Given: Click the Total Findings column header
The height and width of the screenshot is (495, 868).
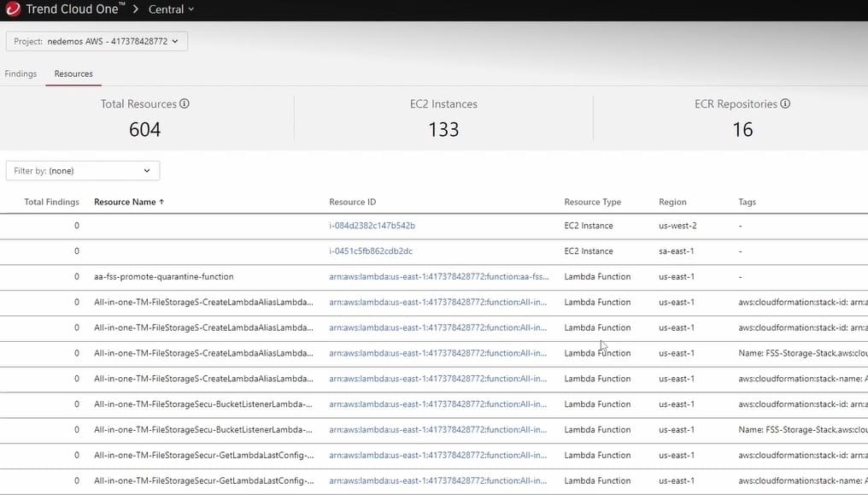Looking at the screenshot, I should [51, 203].
